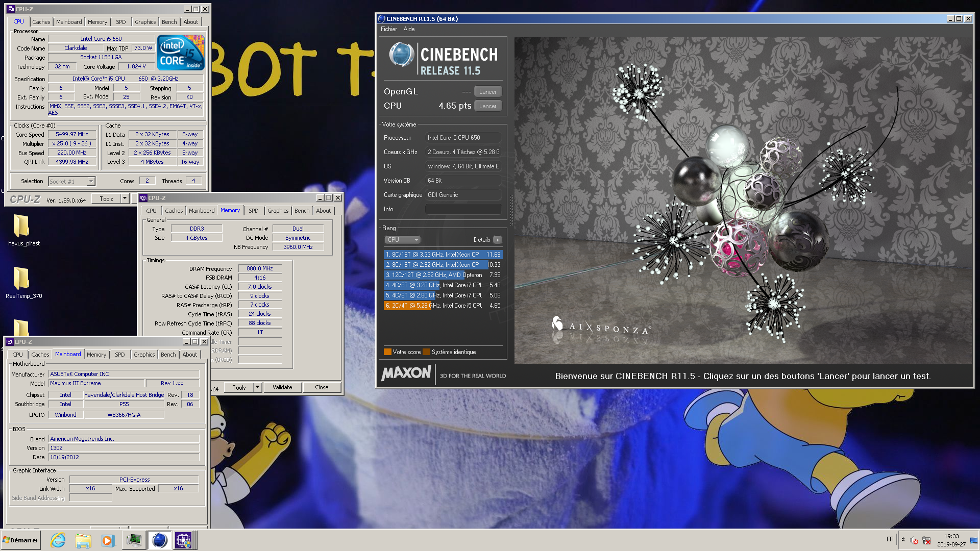Click NB Frequency value 3960.0 MHz
This screenshot has height=551, width=980.
(298, 247)
